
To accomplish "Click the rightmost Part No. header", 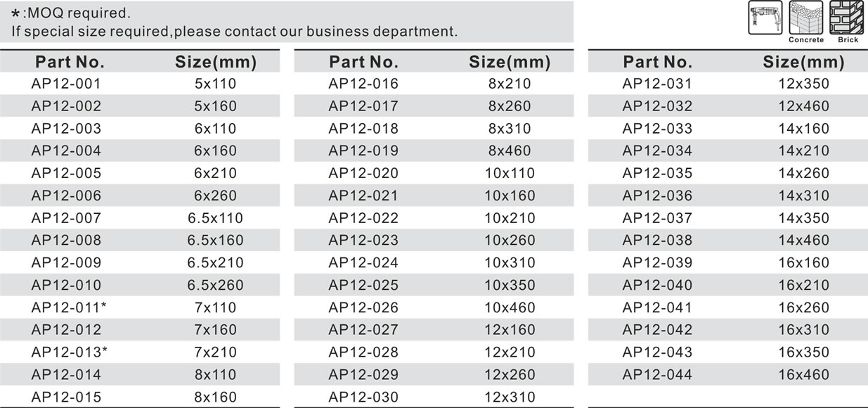I will (657, 62).
